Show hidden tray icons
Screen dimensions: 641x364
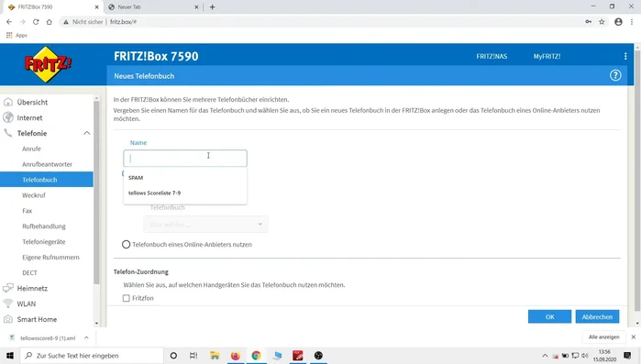pos(545,356)
